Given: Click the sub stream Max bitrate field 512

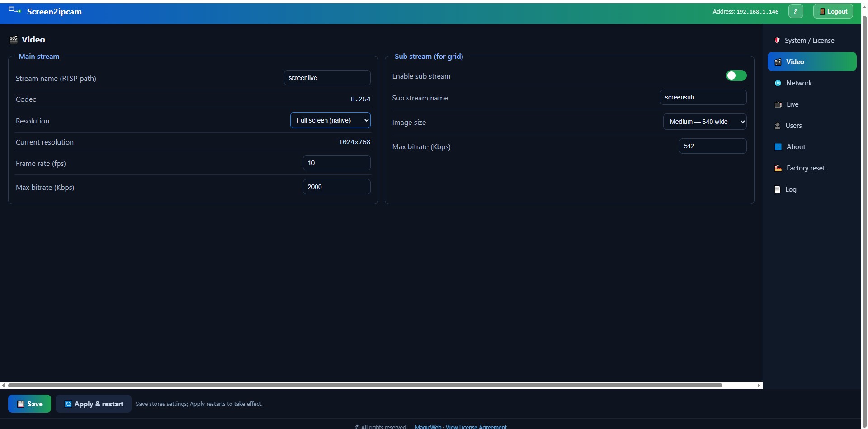Looking at the screenshot, I should [x=712, y=146].
